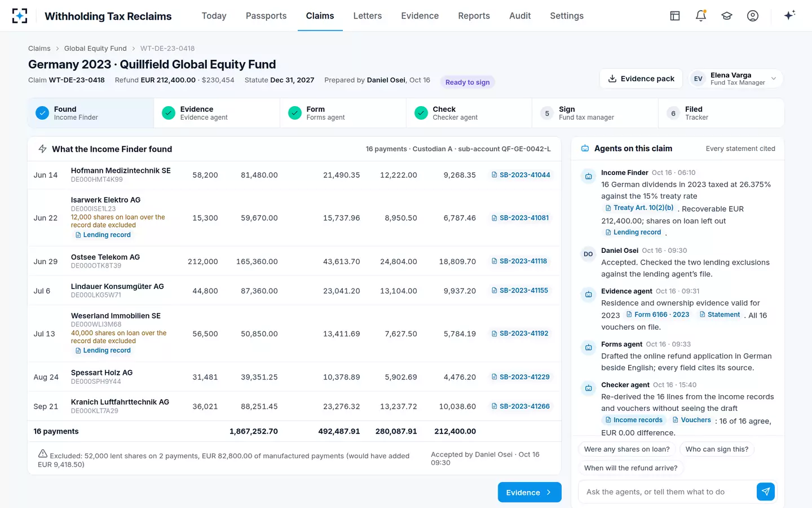Open Treaty Art. 10(2)(b) citation
Image resolution: width=812 pixels, height=508 pixels.
pyautogui.click(x=639, y=208)
